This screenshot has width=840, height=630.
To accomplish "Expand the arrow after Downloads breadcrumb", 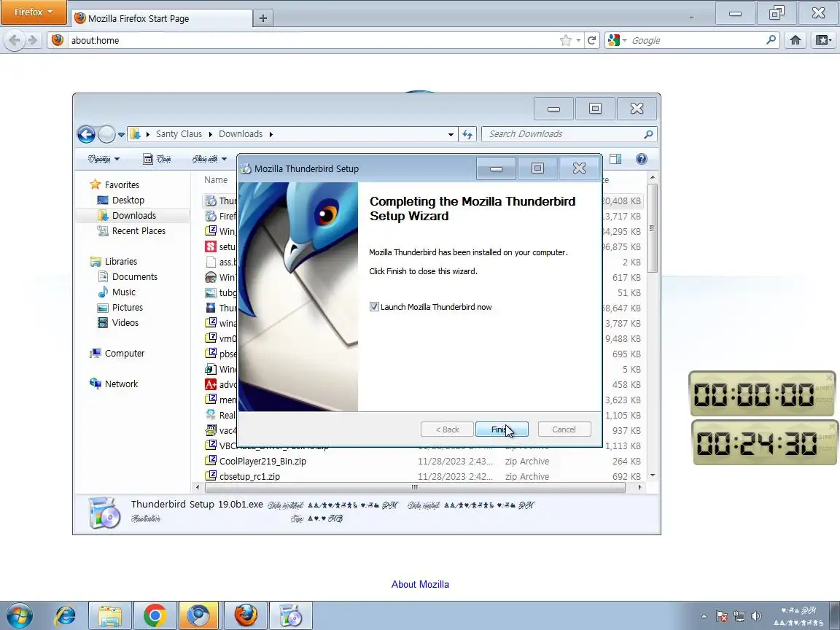I will point(271,134).
